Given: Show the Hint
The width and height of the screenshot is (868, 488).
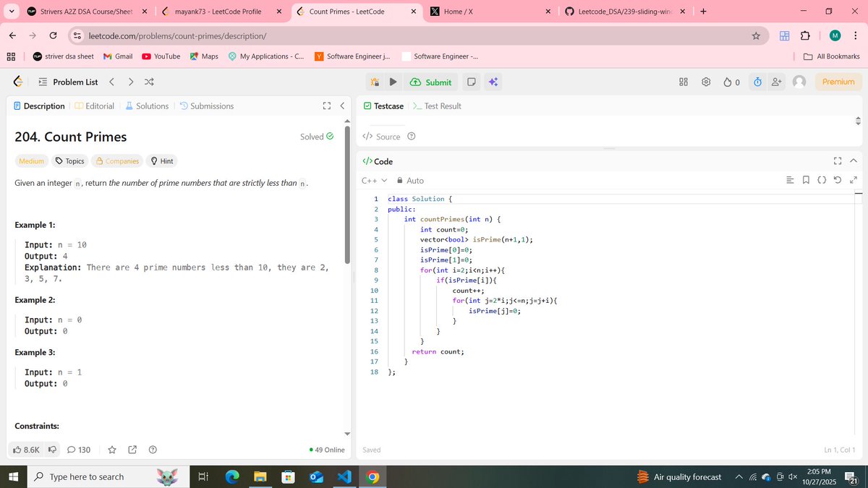Looking at the screenshot, I should tap(162, 161).
